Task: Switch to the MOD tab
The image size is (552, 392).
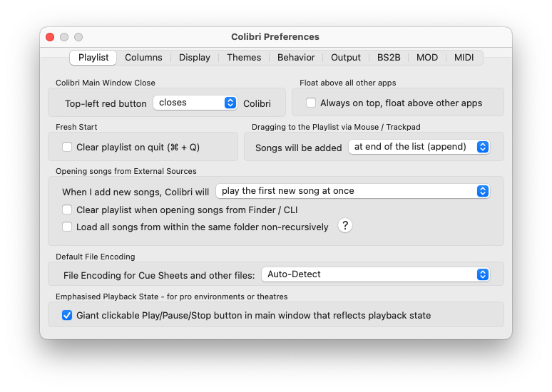Action: [x=427, y=57]
